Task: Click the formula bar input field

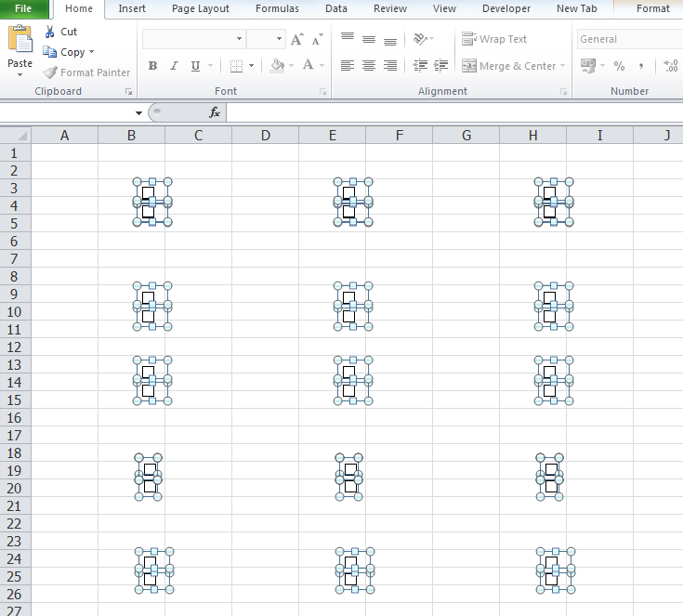Action: tap(454, 112)
